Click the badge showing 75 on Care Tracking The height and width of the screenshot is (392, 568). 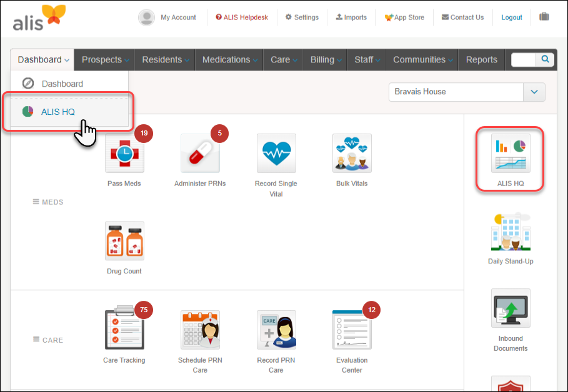144,310
